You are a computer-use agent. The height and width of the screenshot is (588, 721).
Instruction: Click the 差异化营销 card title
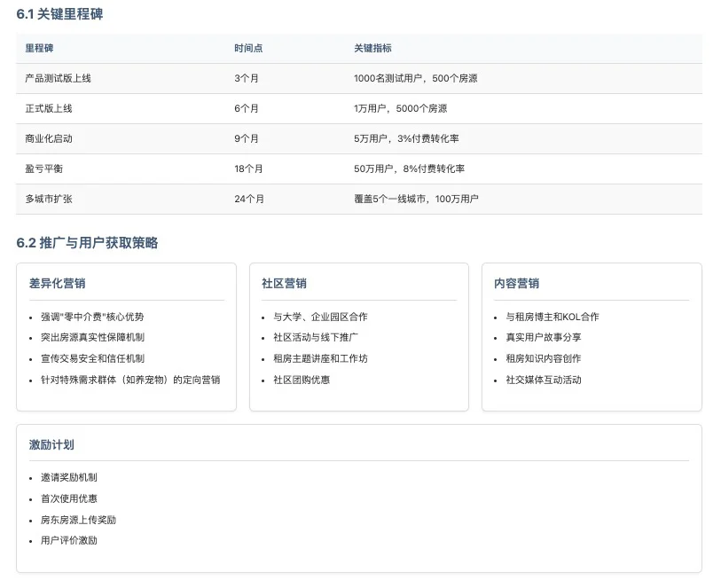point(57,283)
